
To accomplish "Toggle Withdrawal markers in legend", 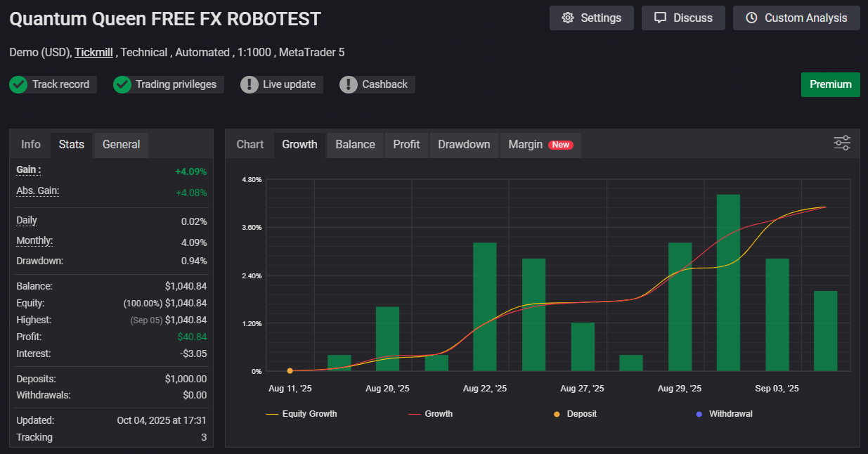I will click(x=724, y=414).
